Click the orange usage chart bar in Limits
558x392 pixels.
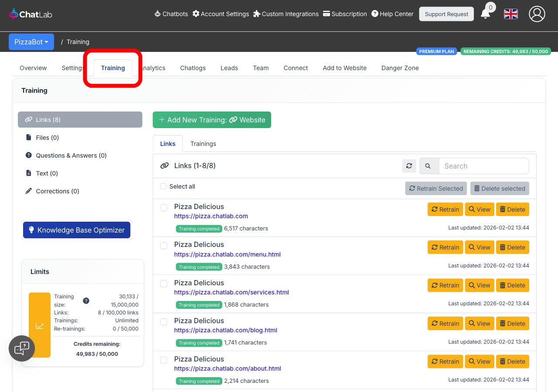click(x=40, y=325)
